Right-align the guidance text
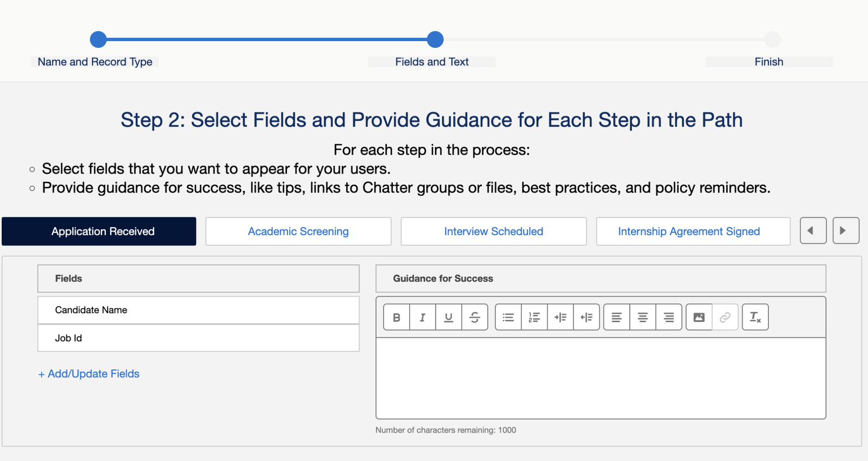Screen dimensions: 868x461 click(669, 317)
